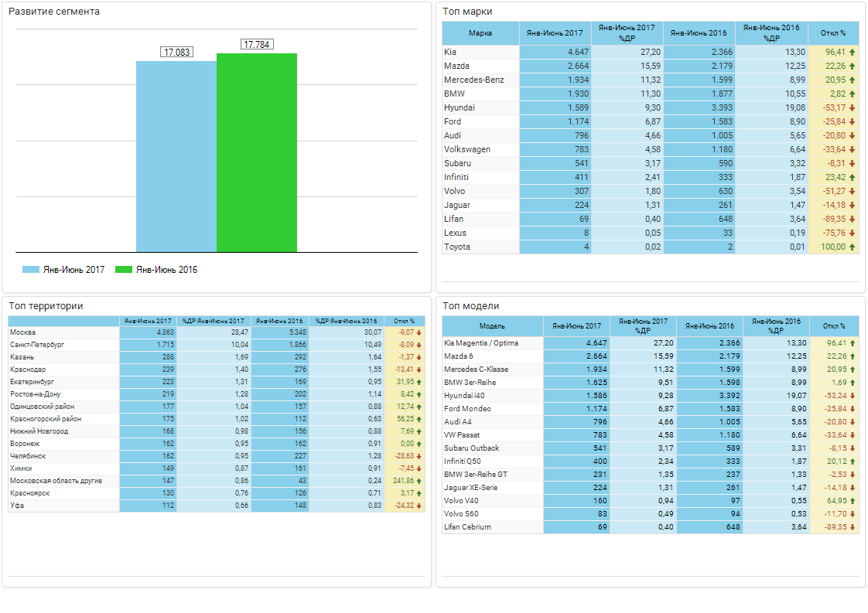Screen dimensions: 868x613
Task: Click the 5.348 value in the Москва row
Action: [x=297, y=332]
